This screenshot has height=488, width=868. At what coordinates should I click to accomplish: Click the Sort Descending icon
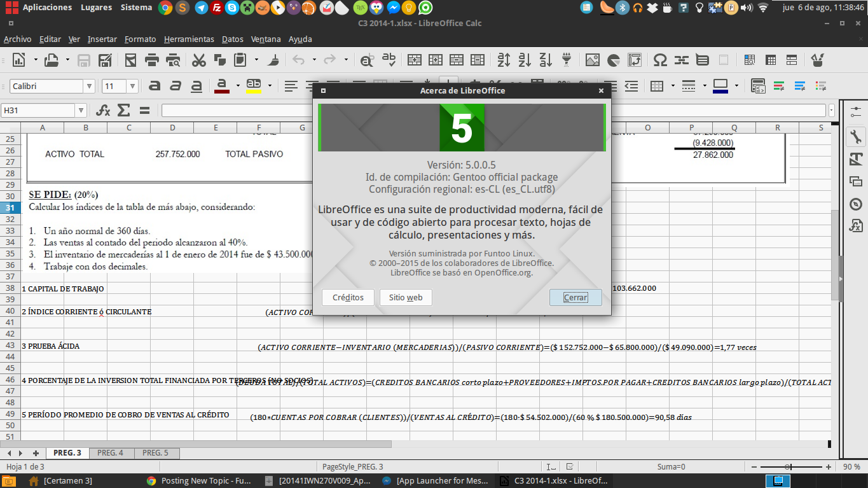tap(546, 60)
